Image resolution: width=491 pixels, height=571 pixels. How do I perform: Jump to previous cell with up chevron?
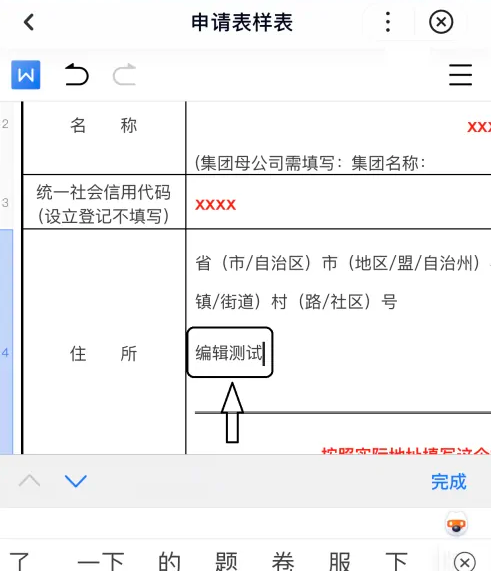point(29,481)
